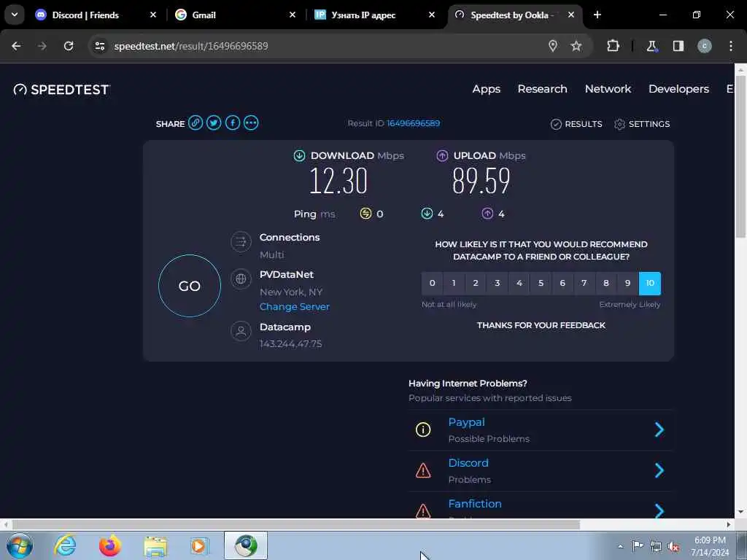Close the Gmail tab
Viewport: 747px width, 560px height.
coord(293,15)
